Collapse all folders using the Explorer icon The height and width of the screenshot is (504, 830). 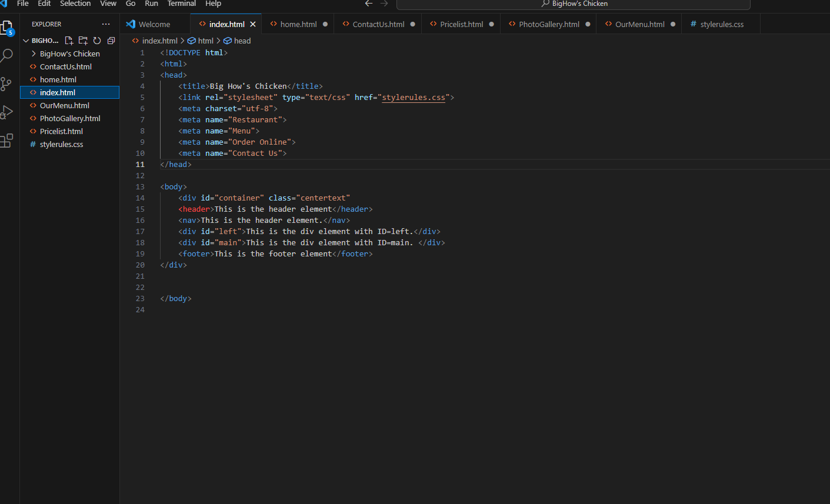point(111,41)
